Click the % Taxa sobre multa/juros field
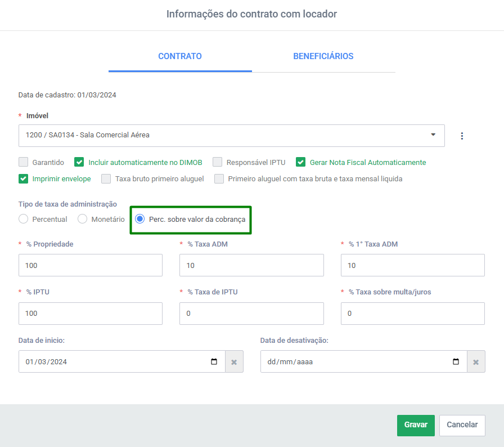Image resolution: width=504 pixels, height=447 pixels. point(413,314)
